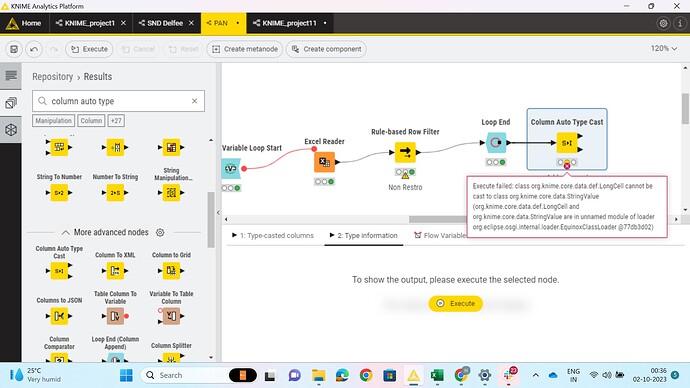
Task: Click the +27 more tags button
Action: 116,121
